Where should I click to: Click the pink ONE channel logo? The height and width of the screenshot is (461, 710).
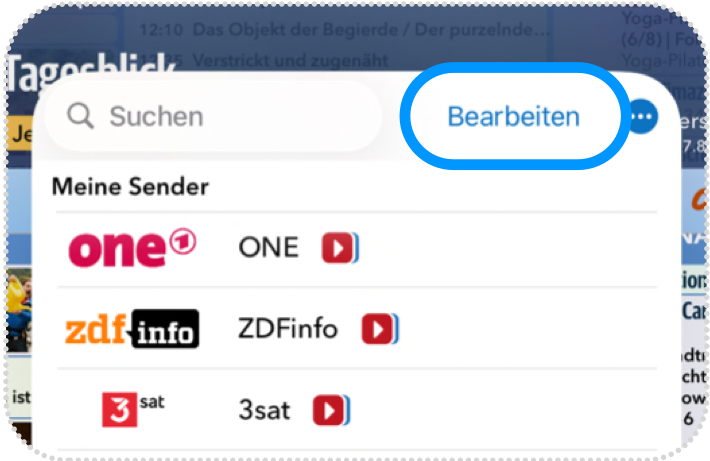coord(132,247)
